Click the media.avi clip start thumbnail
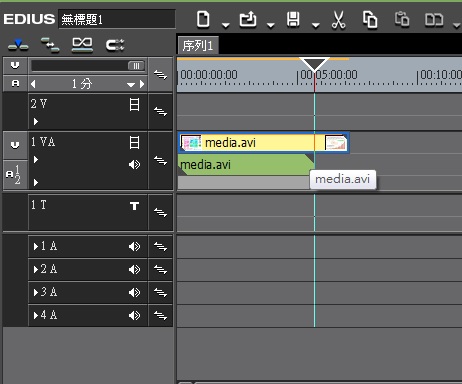Viewport: 462px width, 384px height. tap(191, 143)
